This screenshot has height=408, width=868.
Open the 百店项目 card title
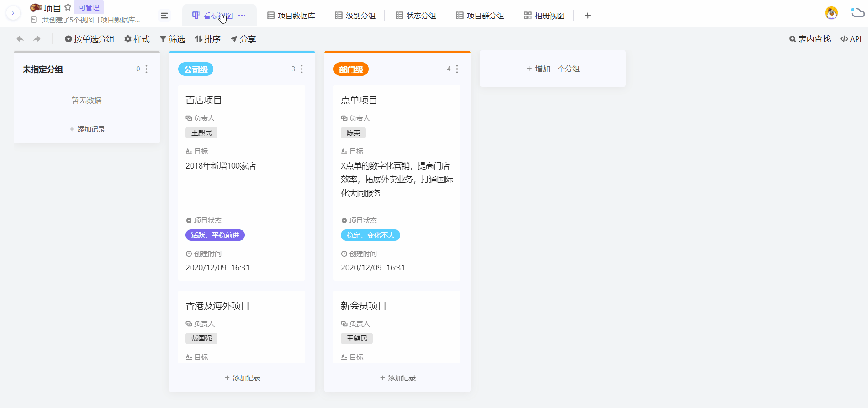point(204,100)
